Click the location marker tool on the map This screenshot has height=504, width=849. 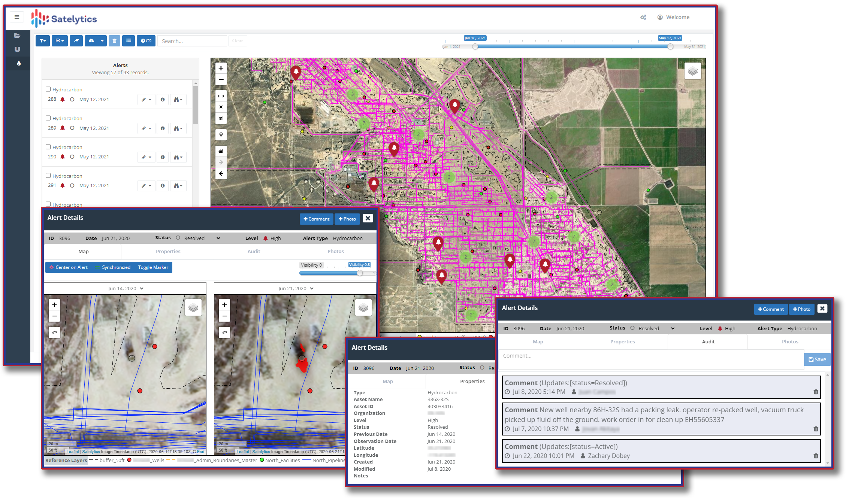click(221, 135)
